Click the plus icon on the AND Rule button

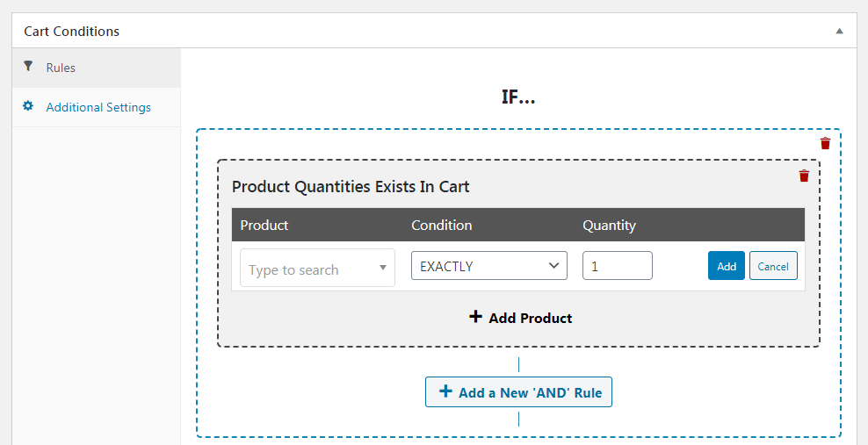point(445,392)
